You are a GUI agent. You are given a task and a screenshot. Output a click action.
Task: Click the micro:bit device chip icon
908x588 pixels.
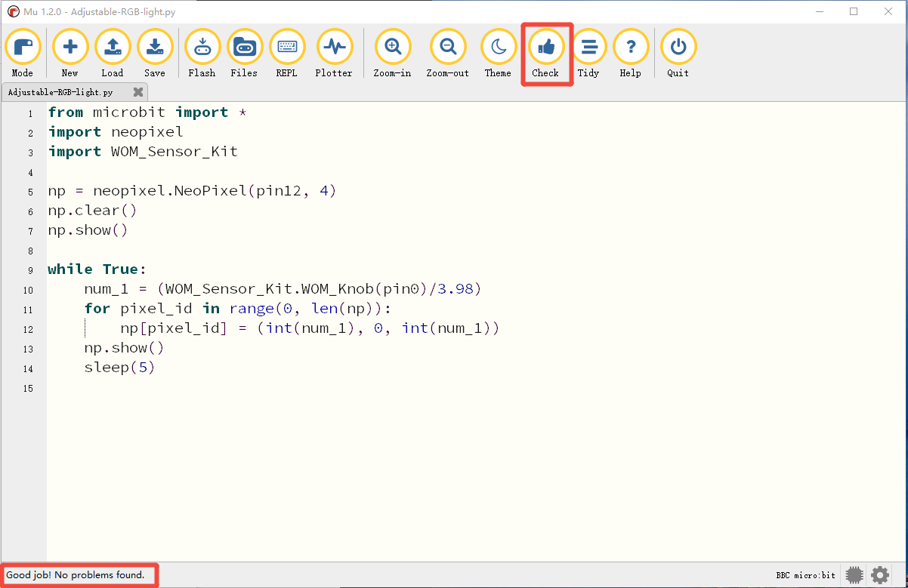click(854, 575)
